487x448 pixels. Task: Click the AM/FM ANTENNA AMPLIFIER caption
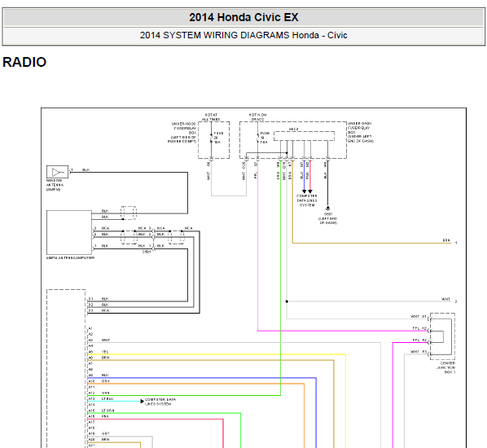pos(70,258)
